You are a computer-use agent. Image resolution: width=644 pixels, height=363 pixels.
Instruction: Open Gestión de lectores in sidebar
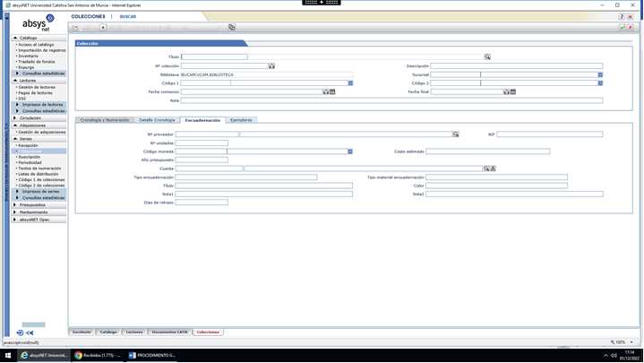click(x=37, y=87)
